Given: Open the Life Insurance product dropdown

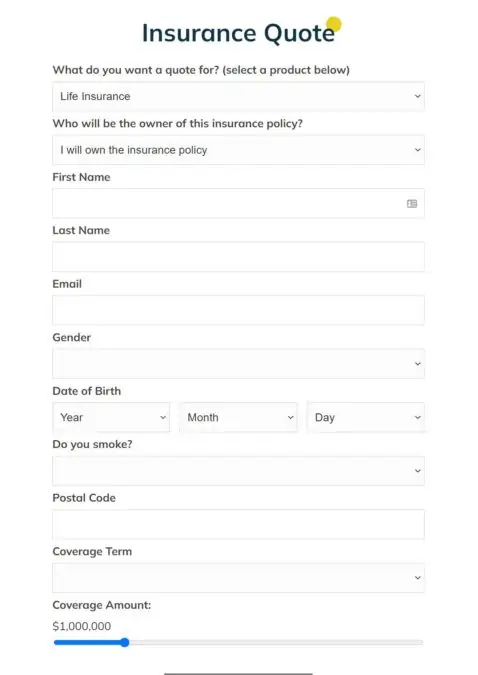Looking at the screenshot, I should 238,96.
